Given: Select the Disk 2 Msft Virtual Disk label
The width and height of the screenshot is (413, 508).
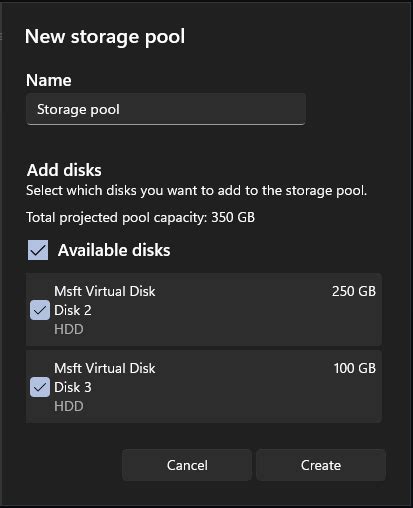Looking at the screenshot, I should point(105,291).
